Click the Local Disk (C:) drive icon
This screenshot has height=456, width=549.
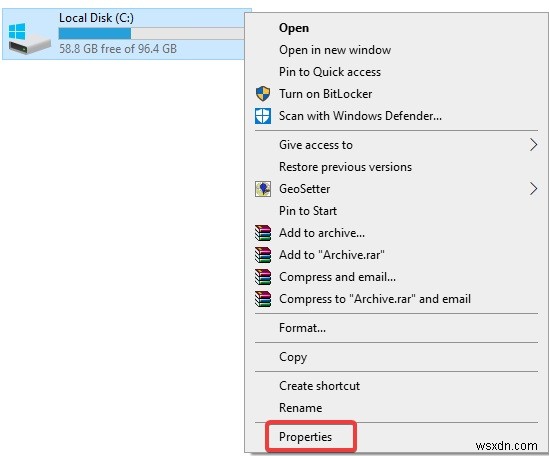tap(29, 39)
